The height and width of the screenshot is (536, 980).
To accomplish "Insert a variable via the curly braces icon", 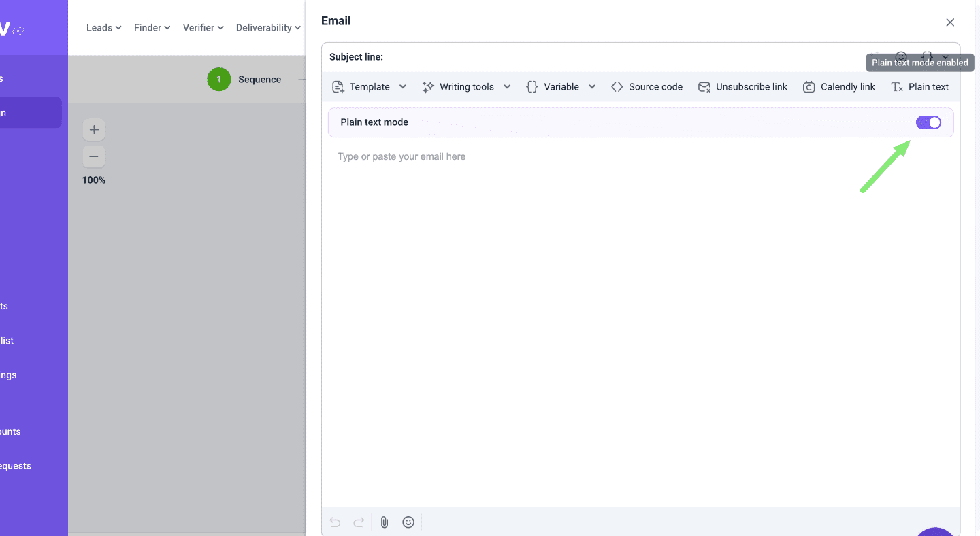I will click(x=926, y=57).
